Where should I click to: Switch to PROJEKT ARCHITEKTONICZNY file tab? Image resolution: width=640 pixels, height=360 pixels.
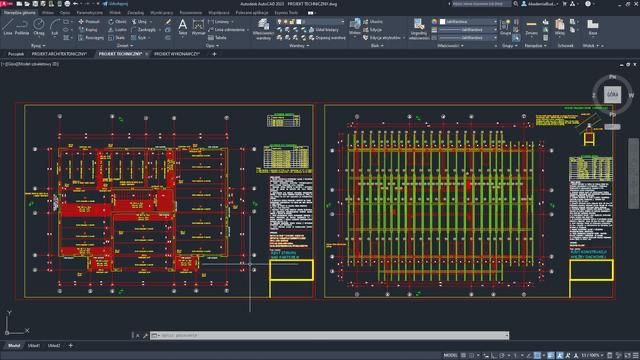tap(59, 54)
